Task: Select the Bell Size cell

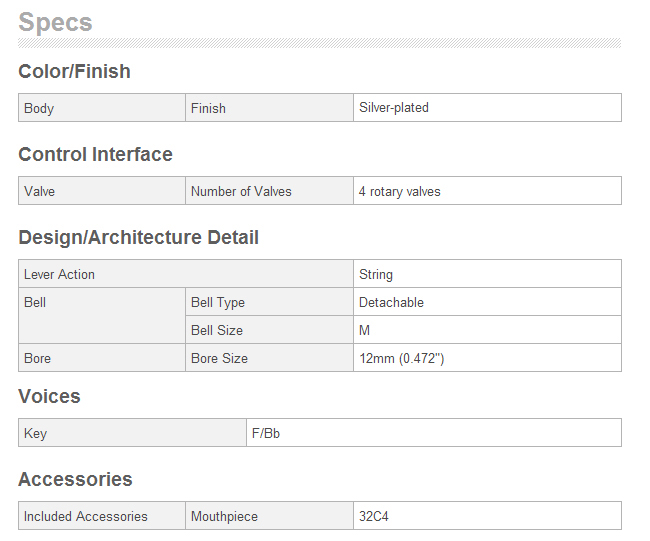Action: click(269, 330)
